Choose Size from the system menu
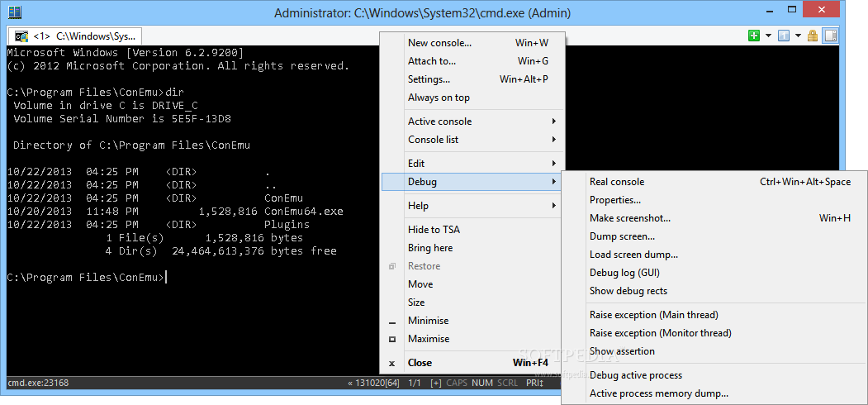 point(472,303)
